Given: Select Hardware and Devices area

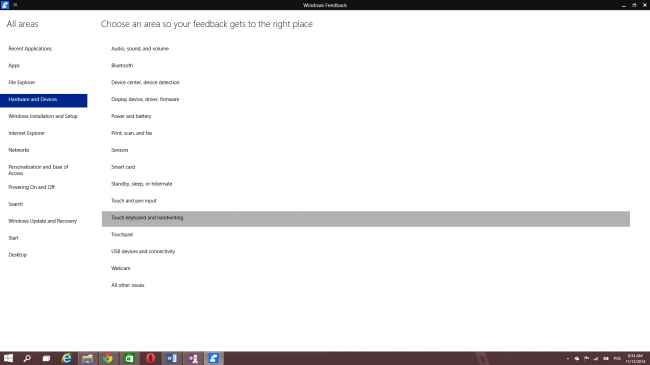Looking at the screenshot, I should [x=44, y=100].
